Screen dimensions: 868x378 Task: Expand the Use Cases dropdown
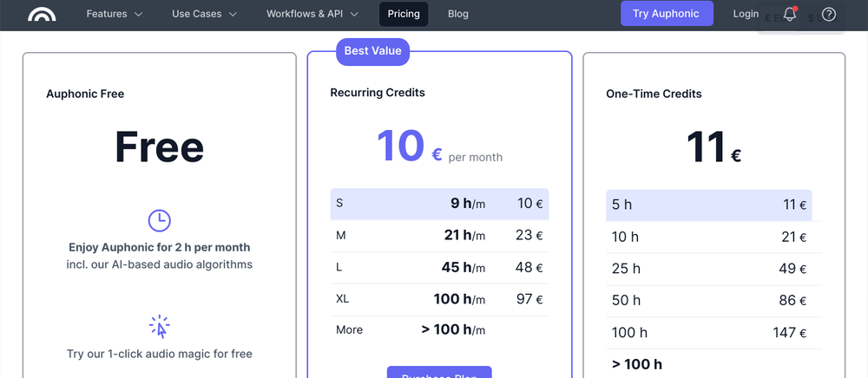tap(204, 14)
